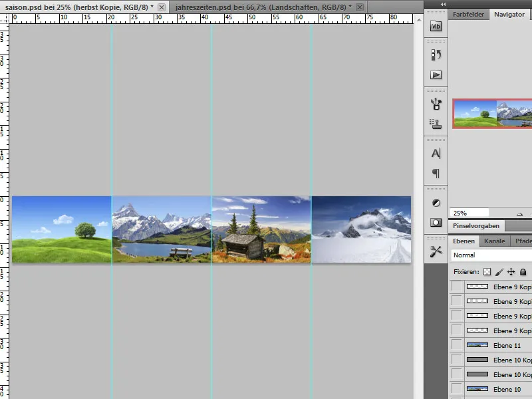Select Ebene 11 layer name
This screenshot has width=532, height=399.
tap(507, 345)
